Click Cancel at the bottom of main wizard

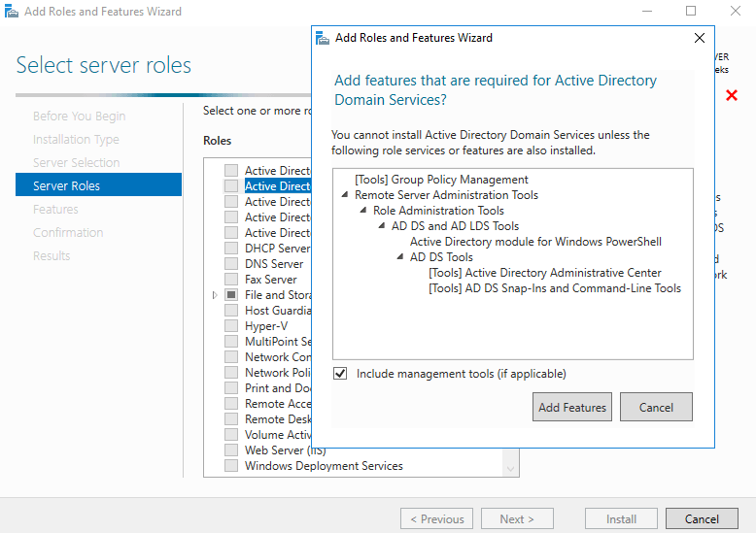[702, 518]
